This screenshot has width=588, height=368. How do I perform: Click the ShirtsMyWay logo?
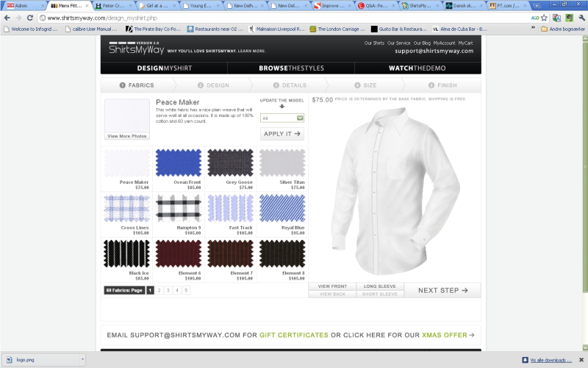click(136, 49)
